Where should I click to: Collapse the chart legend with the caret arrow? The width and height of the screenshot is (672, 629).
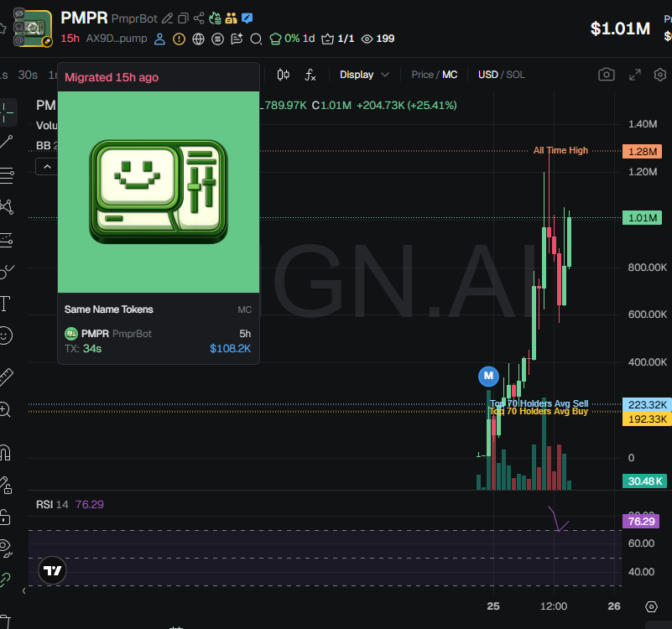48,165
